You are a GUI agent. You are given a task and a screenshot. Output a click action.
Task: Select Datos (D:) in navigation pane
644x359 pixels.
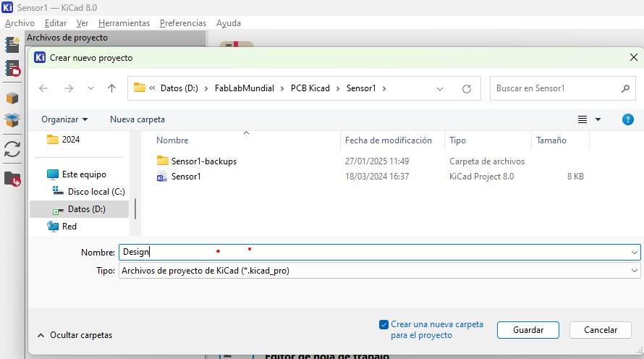point(86,209)
